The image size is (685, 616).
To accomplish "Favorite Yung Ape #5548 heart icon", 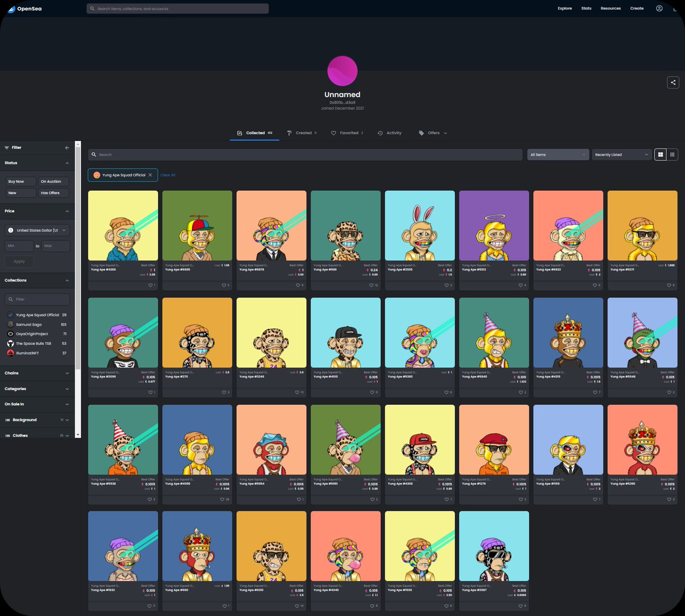I will click(x=670, y=392).
